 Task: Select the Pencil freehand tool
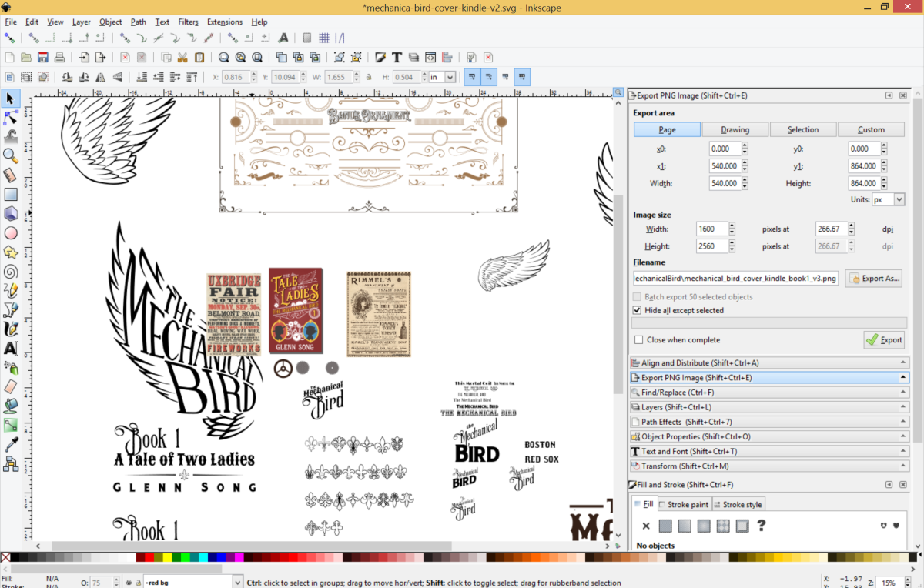pyautogui.click(x=11, y=291)
